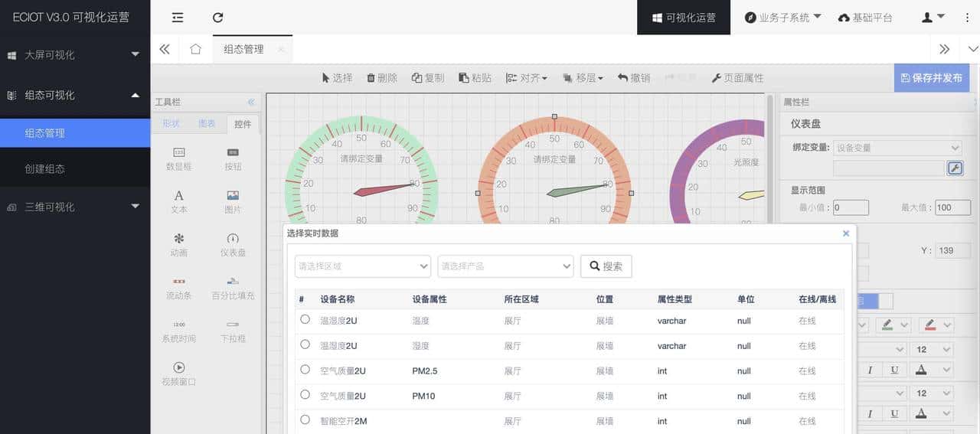This screenshot has height=434, width=980.
Task: Open 创建组态 in the sidebar
Action: tap(75, 168)
